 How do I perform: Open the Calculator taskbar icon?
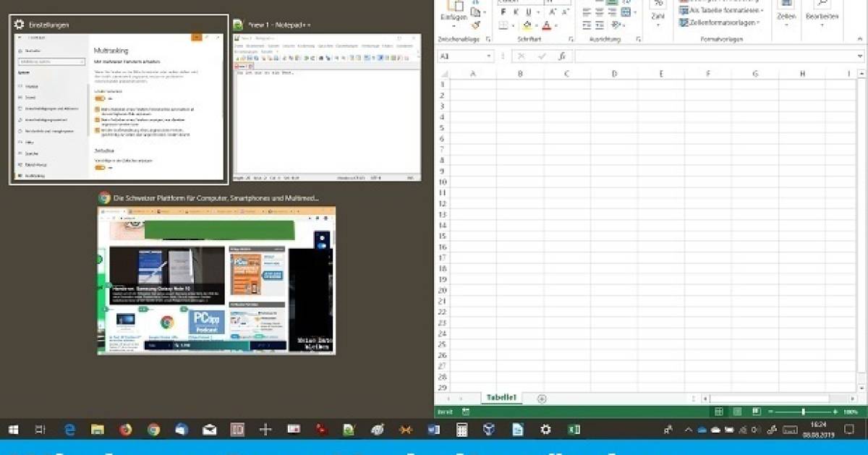461,430
